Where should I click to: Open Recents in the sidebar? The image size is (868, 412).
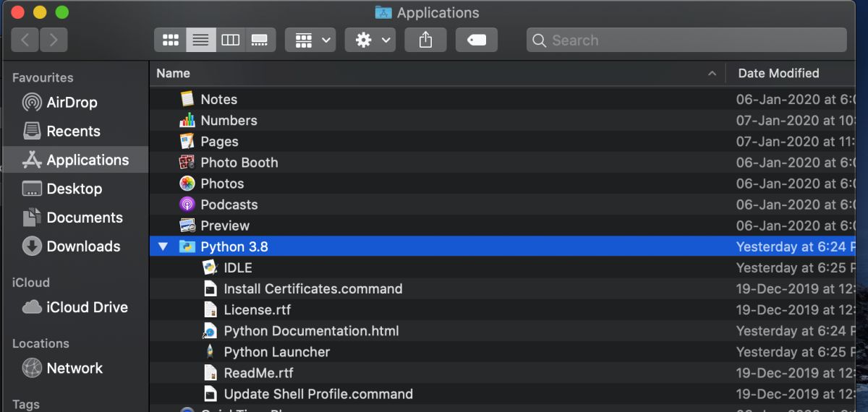click(74, 132)
